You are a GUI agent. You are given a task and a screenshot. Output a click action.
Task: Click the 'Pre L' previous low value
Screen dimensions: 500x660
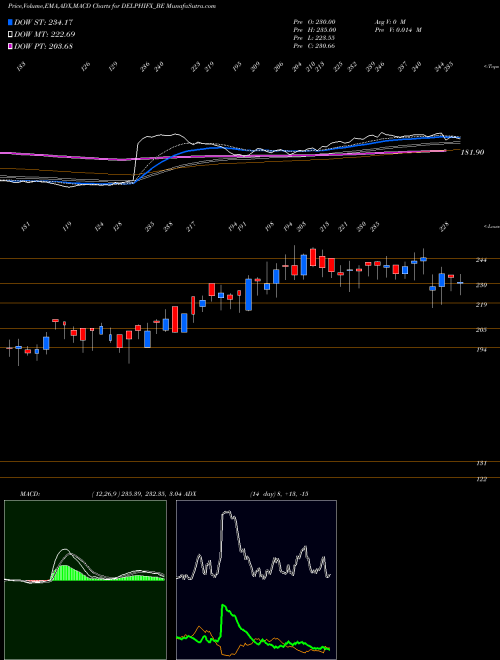314,38
